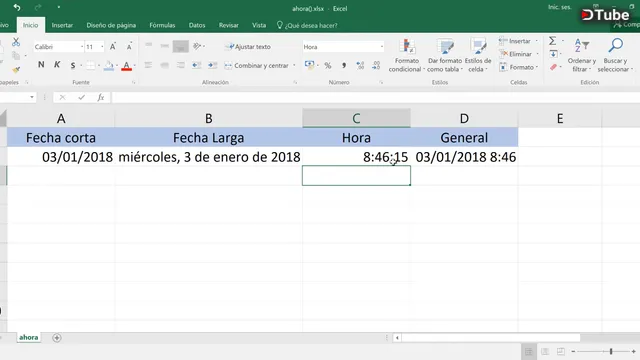Click the AutoSum sigma icon
The width and height of the screenshot is (640, 360).
pos(552,41)
